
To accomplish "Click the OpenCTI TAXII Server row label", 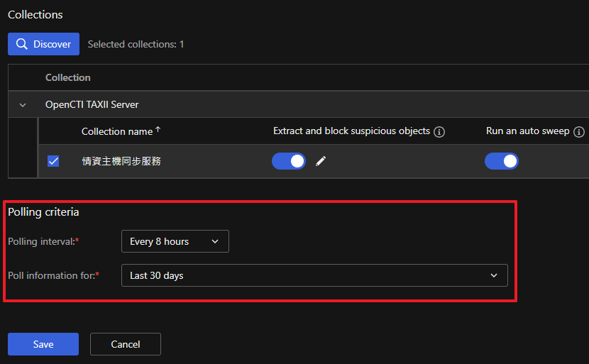I will click(x=92, y=104).
